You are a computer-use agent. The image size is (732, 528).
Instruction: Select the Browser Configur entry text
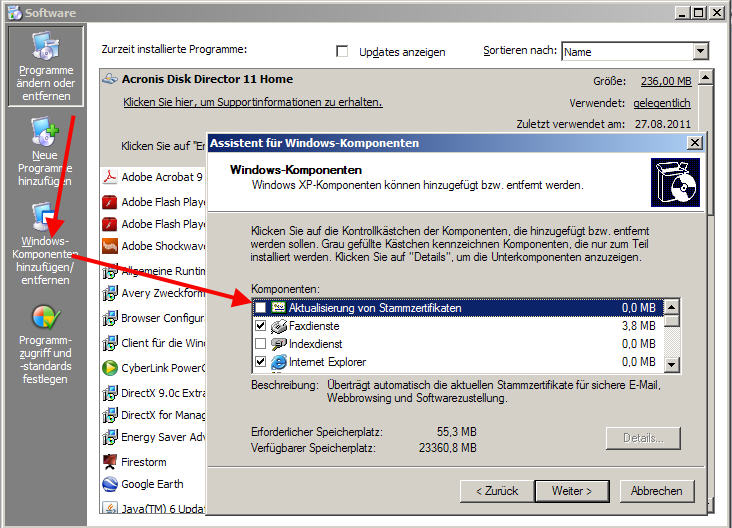tap(162, 318)
